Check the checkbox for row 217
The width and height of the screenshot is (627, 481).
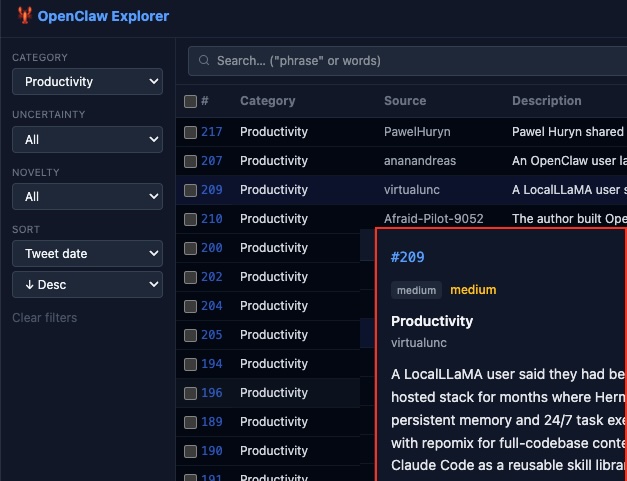[191, 132]
